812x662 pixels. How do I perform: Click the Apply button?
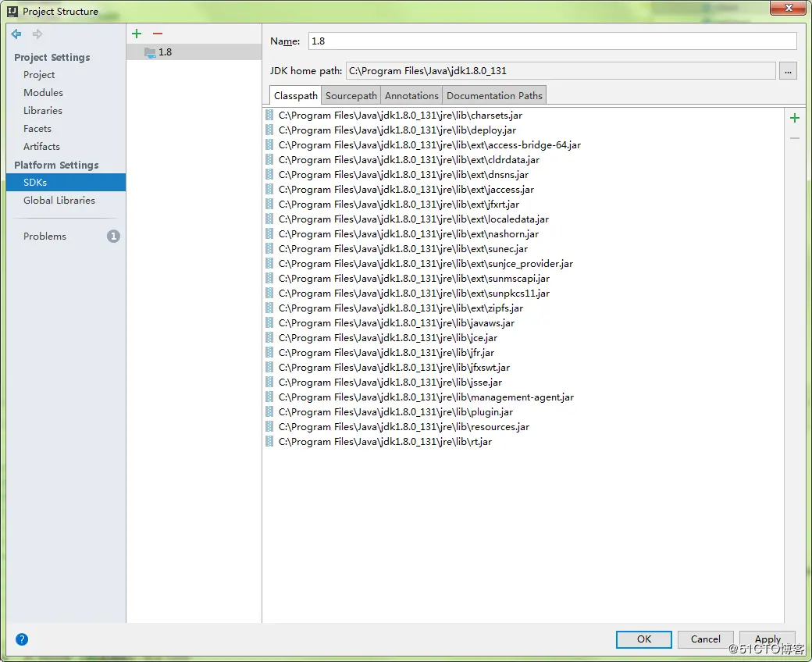pyautogui.click(x=767, y=639)
